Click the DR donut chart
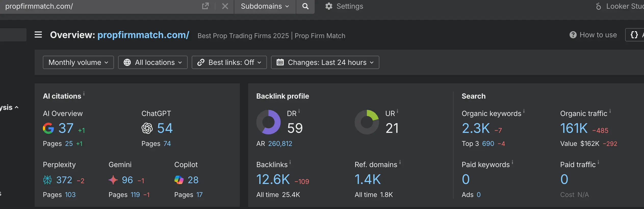Viewport: 644px width, 209px height. [268, 122]
